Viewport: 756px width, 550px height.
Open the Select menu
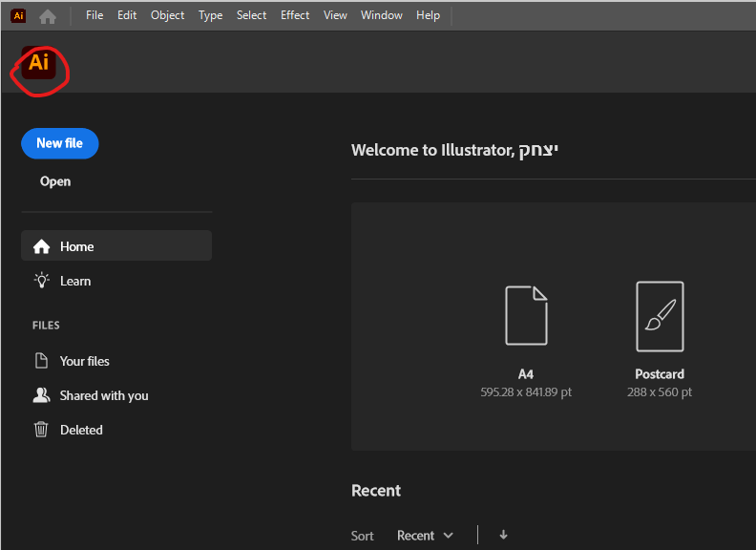[251, 15]
